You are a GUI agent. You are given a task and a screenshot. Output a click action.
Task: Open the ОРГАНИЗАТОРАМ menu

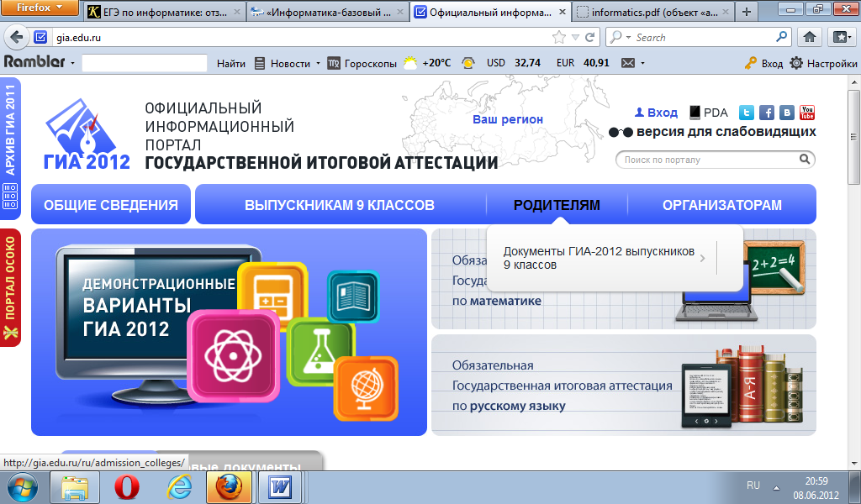point(722,205)
